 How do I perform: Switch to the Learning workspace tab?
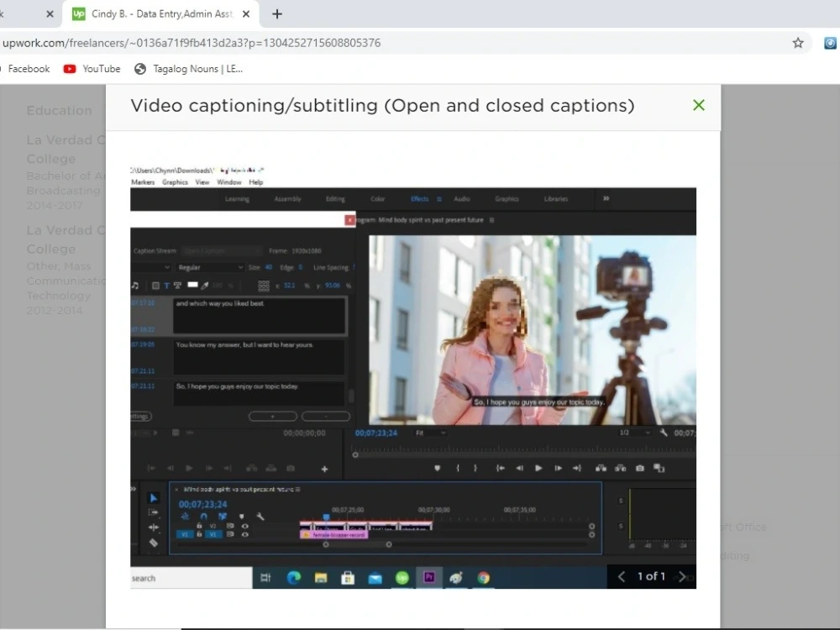pyautogui.click(x=237, y=199)
